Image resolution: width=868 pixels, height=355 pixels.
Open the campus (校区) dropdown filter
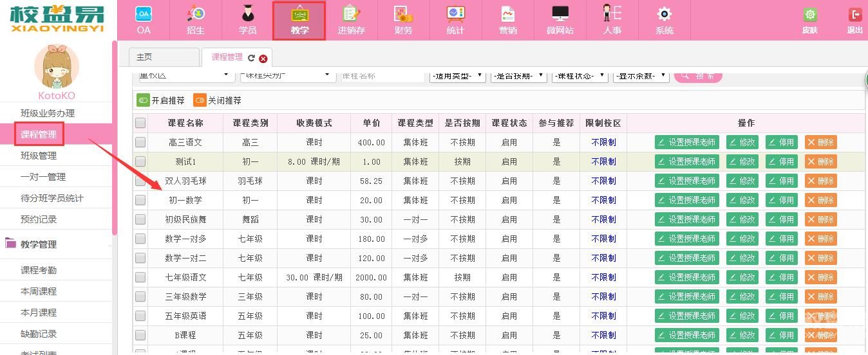186,76
